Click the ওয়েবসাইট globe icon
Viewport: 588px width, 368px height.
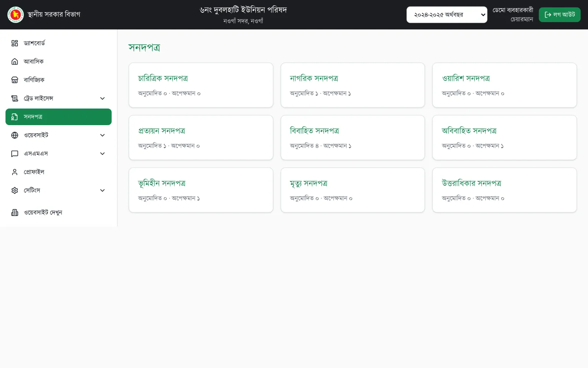pyautogui.click(x=15, y=135)
